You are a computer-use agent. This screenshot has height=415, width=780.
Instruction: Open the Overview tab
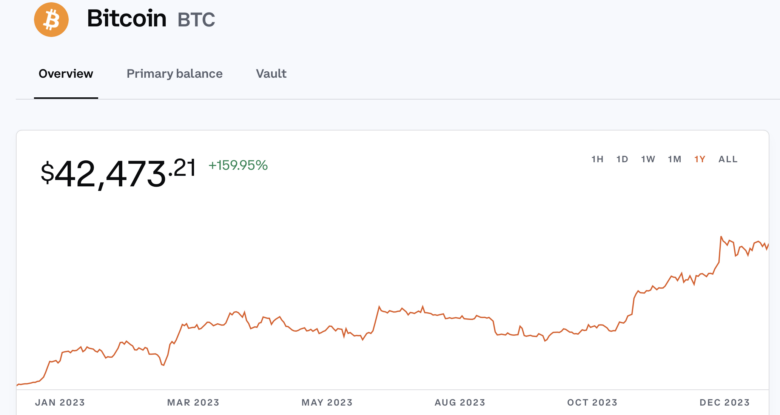[x=66, y=74]
